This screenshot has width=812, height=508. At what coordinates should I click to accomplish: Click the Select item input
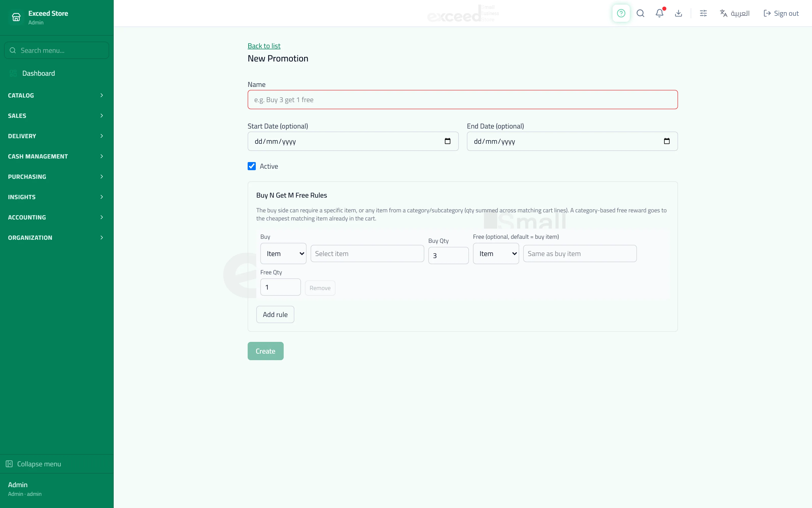click(367, 253)
